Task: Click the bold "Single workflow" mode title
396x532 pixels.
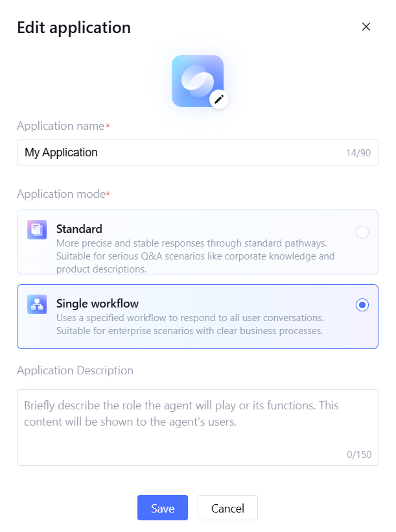Action: (97, 304)
